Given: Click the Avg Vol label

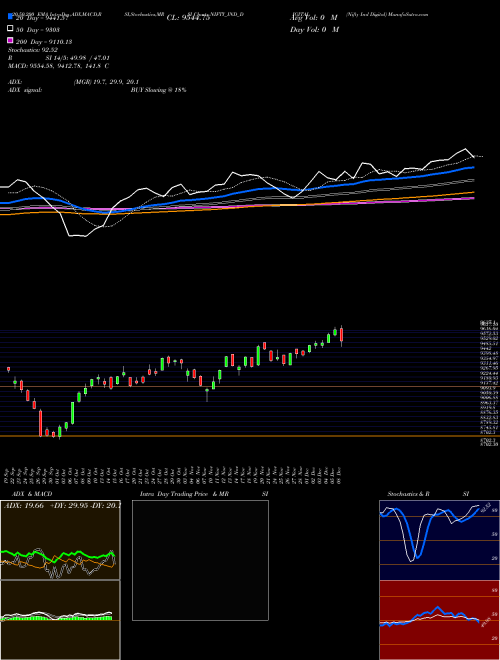Looking at the screenshot, I should coord(314,18).
